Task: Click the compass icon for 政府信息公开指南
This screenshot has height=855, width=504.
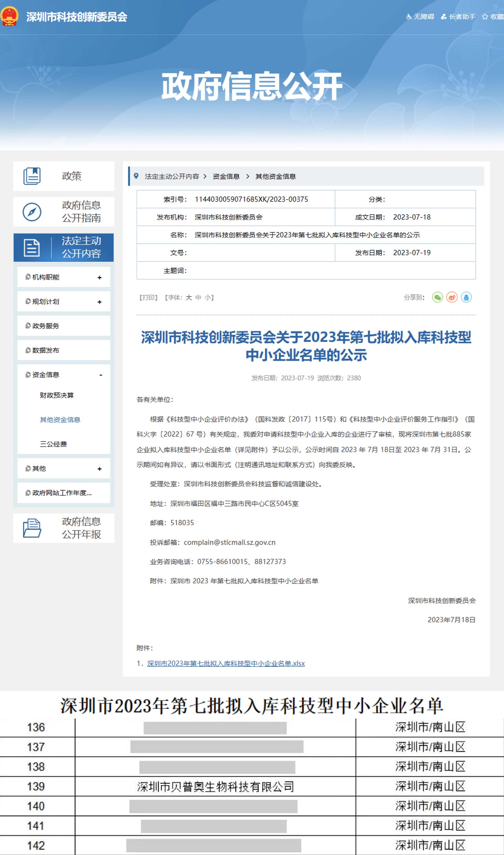Action: 32,212
